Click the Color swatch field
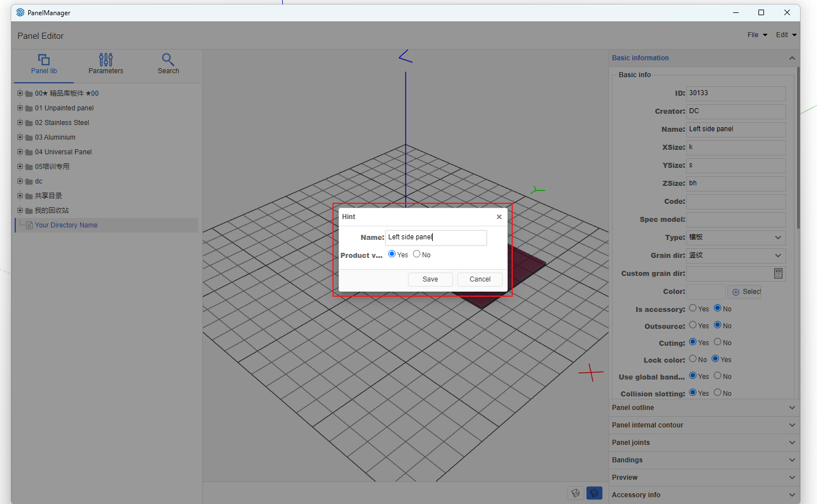 pos(705,292)
